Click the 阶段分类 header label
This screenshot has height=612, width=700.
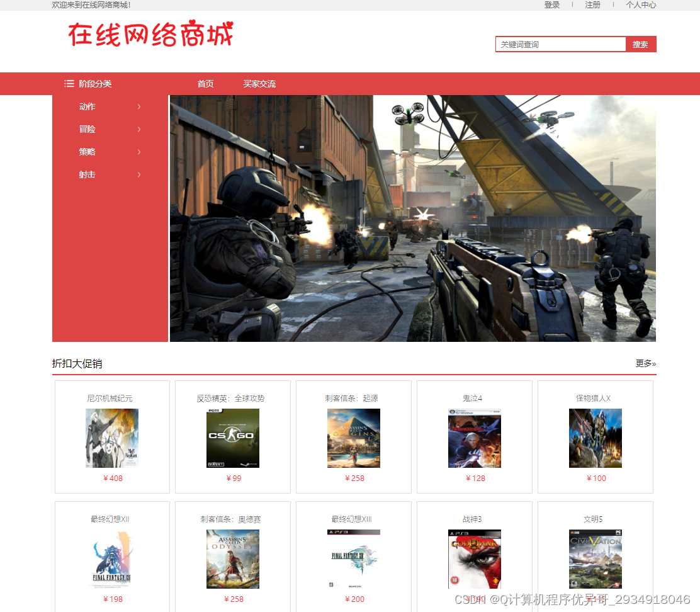tap(95, 84)
